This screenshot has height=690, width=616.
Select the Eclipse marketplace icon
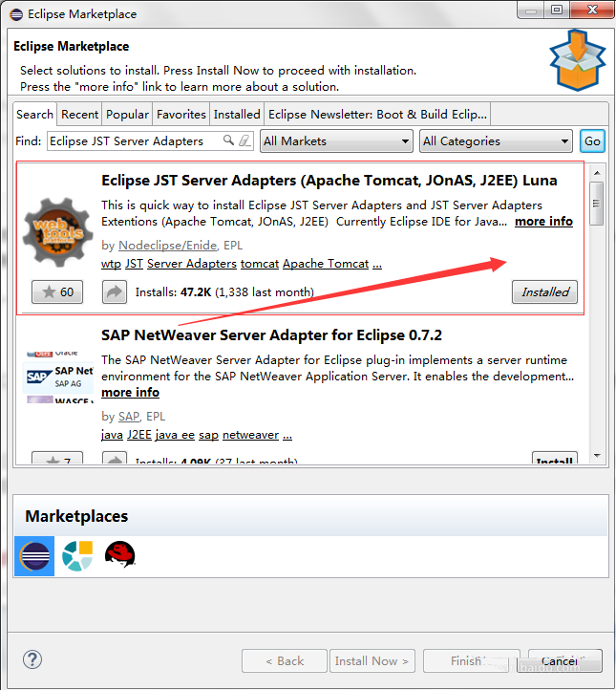[34, 556]
